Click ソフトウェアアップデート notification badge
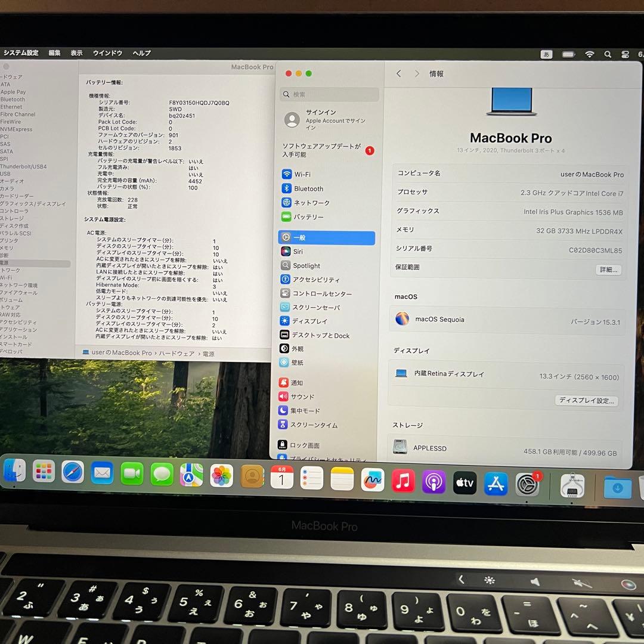The image size is (644, 644). [370, 151]
